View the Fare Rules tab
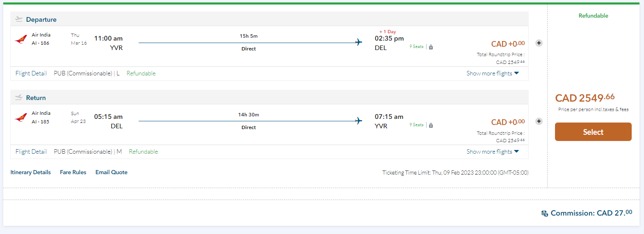The image size is (644, 234). pos(73,172)
